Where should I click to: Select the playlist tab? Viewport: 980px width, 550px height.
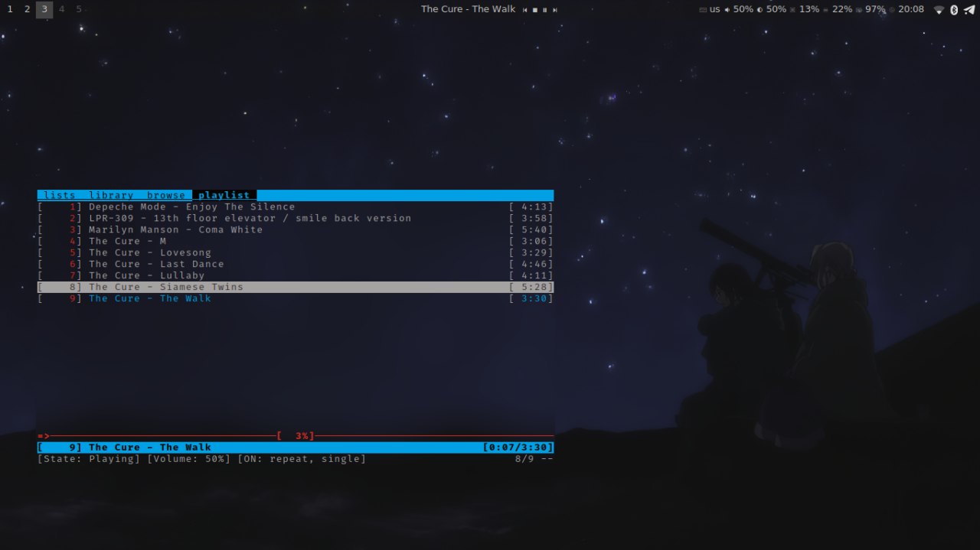click(224, 195)
